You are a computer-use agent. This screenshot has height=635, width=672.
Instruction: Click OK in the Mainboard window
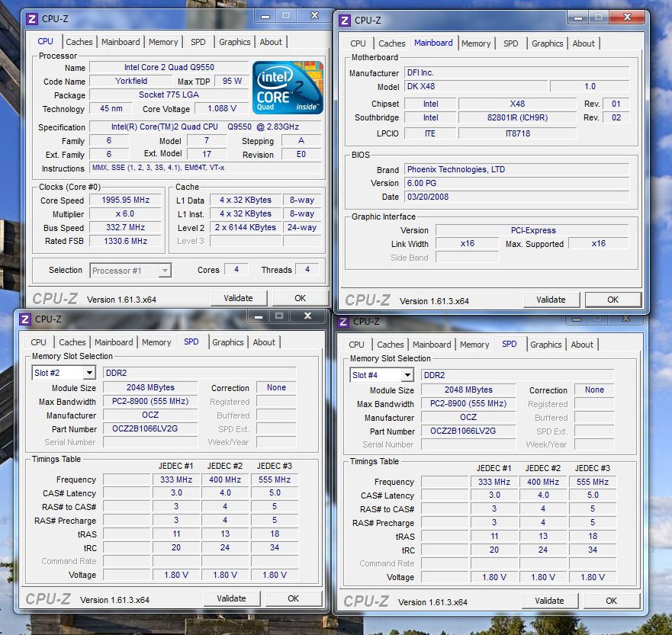pos(613,300)
